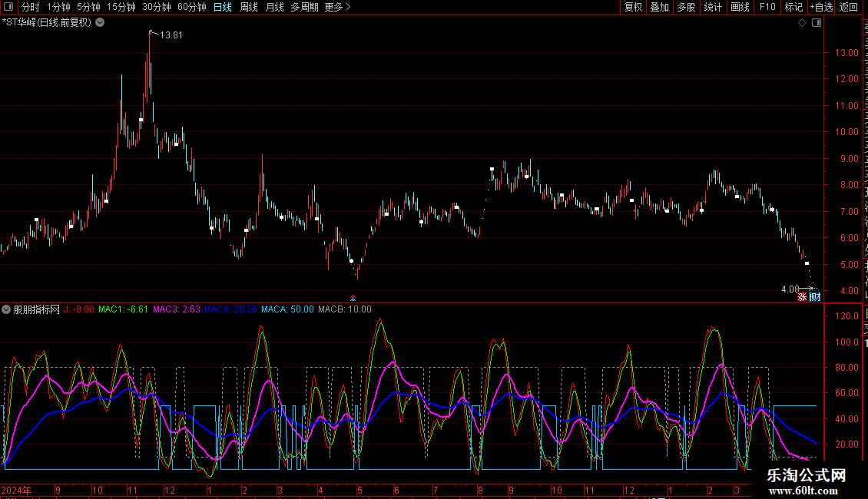Screen dimensions: 868x499
Task: Click the 标记 mark button
Action: pyautogui.click(x=793, y=7)
